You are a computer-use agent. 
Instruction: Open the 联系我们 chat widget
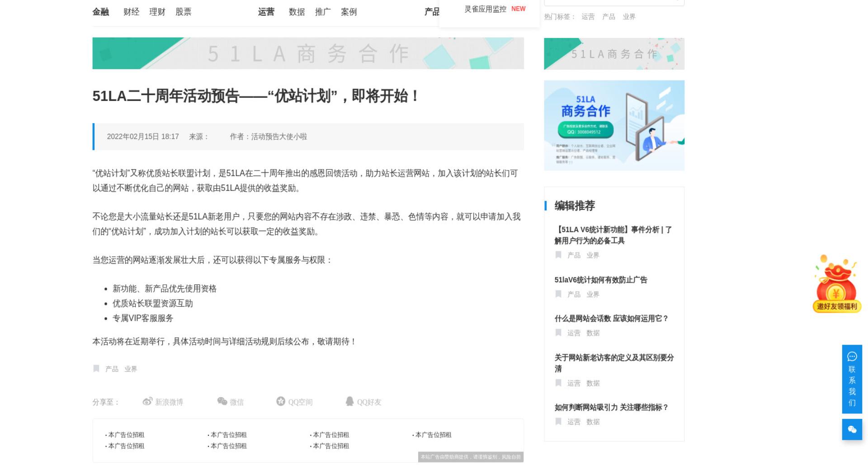[852, 379]
